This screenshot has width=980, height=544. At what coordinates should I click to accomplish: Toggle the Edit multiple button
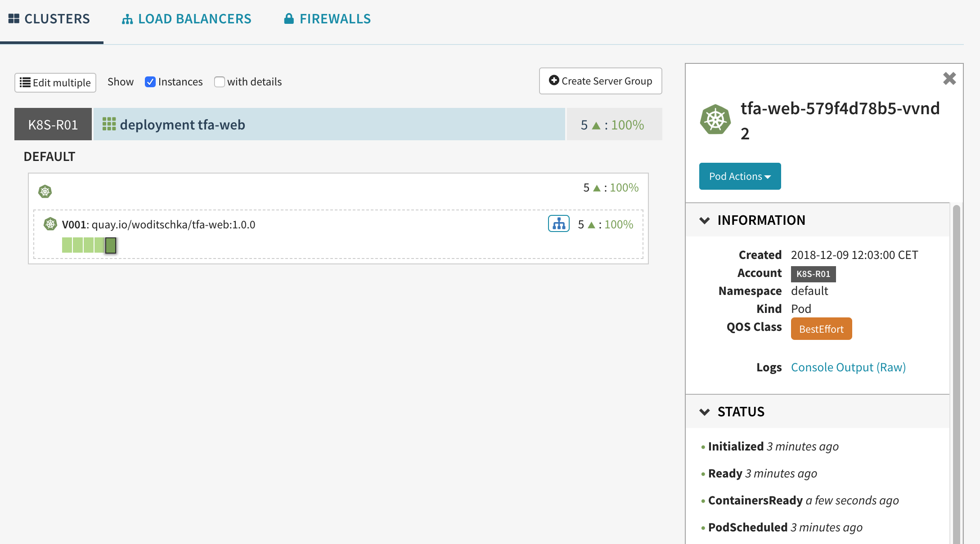pos(55,83)
